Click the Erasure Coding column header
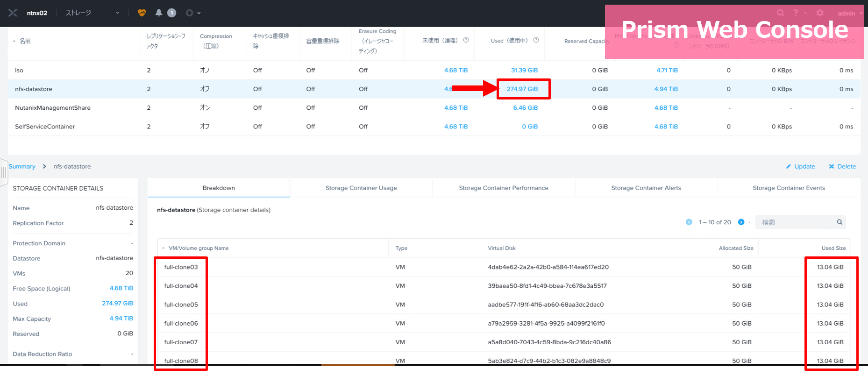This screenshot has height=376, width=868. click(x=377, y=41)
